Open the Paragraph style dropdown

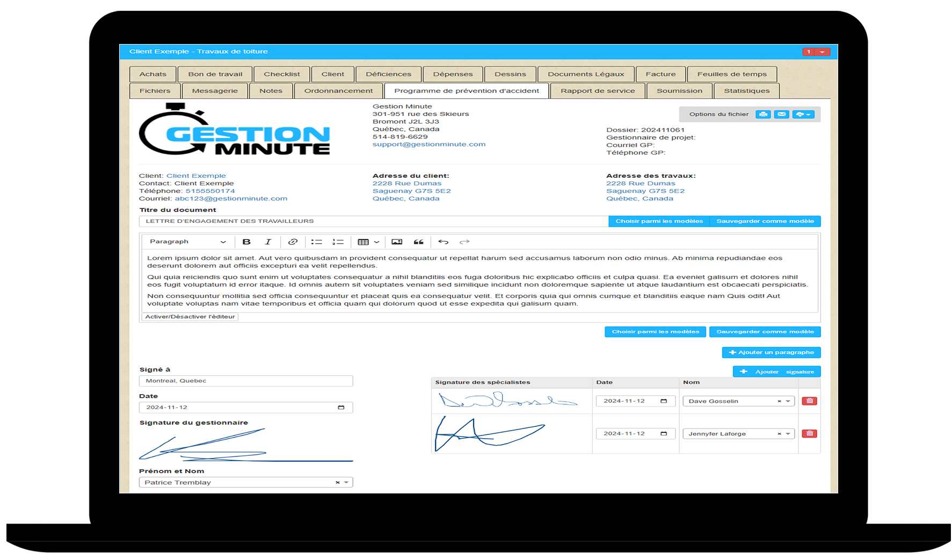coord(187,242)
